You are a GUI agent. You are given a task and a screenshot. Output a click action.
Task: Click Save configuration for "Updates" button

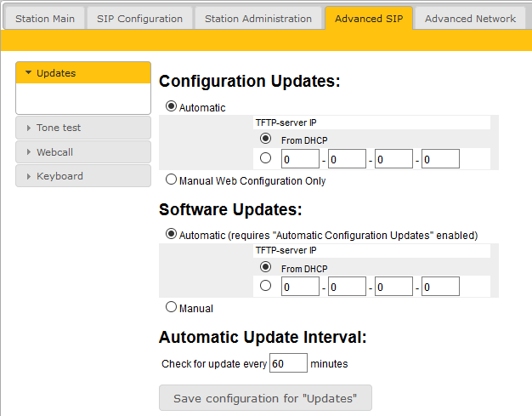(265, 398)
